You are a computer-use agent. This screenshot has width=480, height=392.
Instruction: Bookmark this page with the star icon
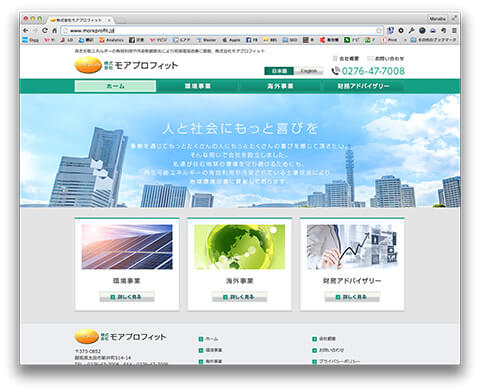click(379, 30)
